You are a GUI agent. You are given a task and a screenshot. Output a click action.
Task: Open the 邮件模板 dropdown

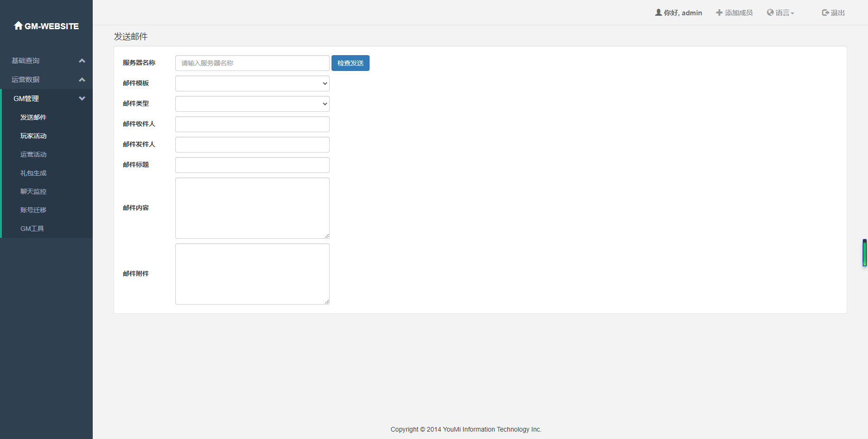pos(252,83)
